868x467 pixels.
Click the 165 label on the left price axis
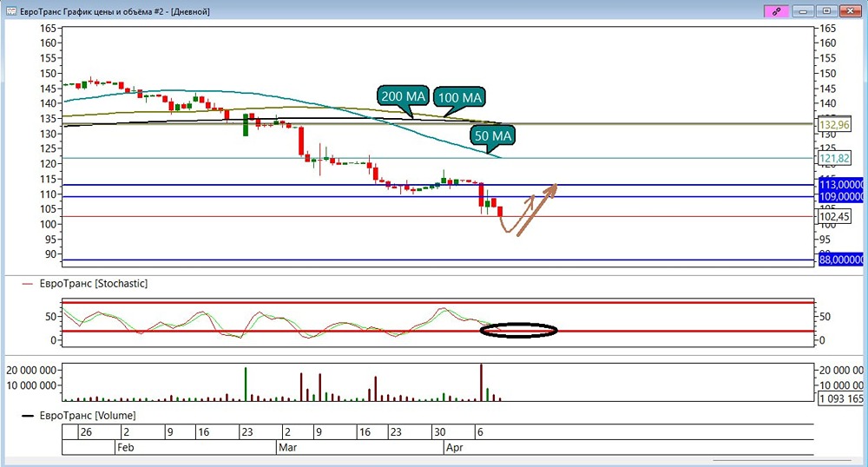48,29
